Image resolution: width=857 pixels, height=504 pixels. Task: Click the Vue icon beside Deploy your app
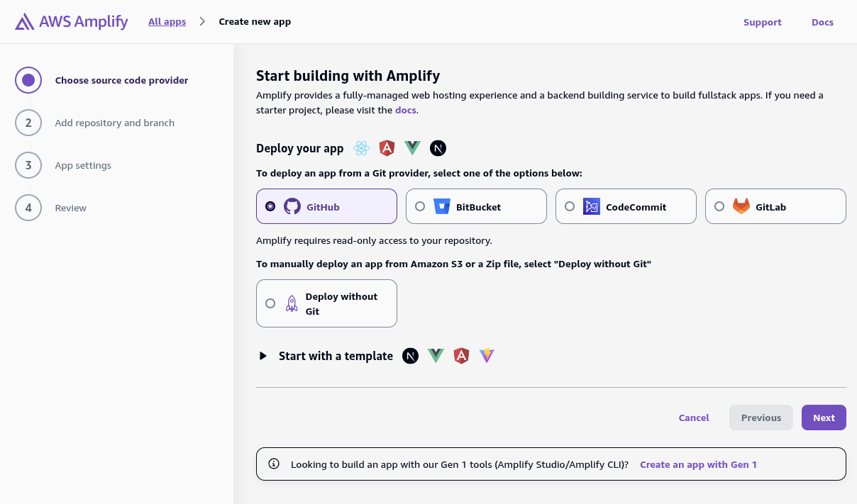412,148
